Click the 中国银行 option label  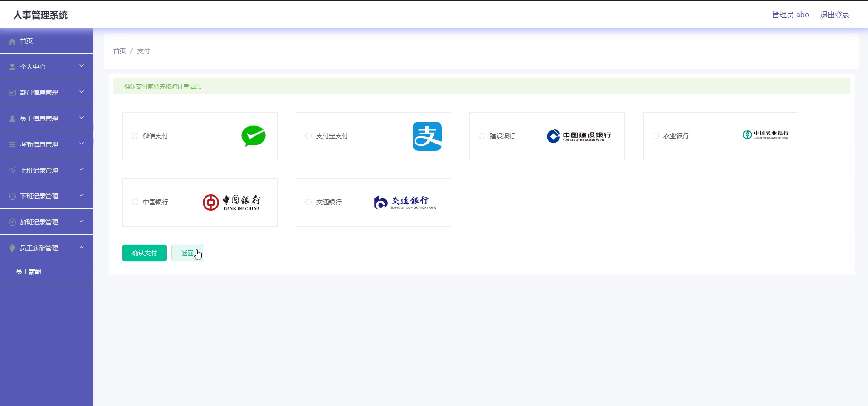coord(155,202)
